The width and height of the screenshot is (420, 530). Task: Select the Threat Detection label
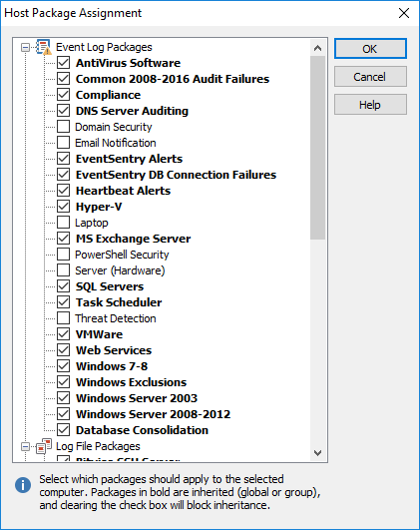[x=116, y=318]
